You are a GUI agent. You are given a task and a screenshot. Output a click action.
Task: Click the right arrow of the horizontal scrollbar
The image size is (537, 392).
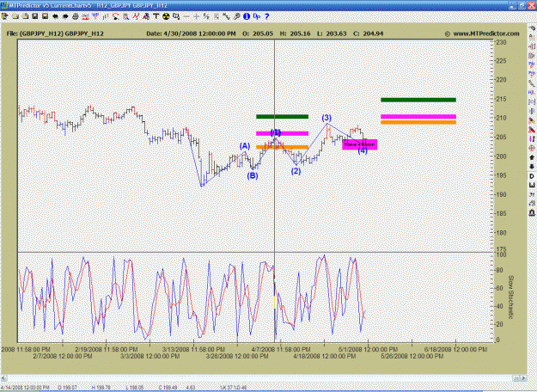pyautogui.click(x=523, y=378)
